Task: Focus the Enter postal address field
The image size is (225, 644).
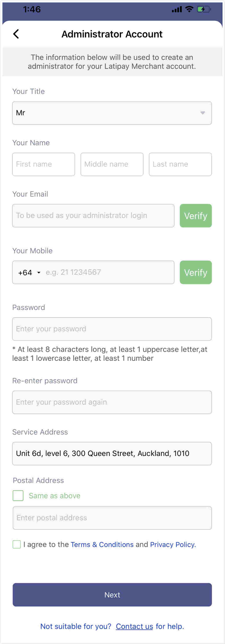Action: [112, 518]
